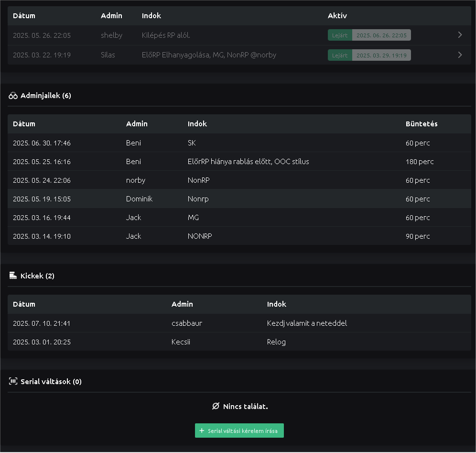Click the Büntetés column header

[x=421, y=124]
